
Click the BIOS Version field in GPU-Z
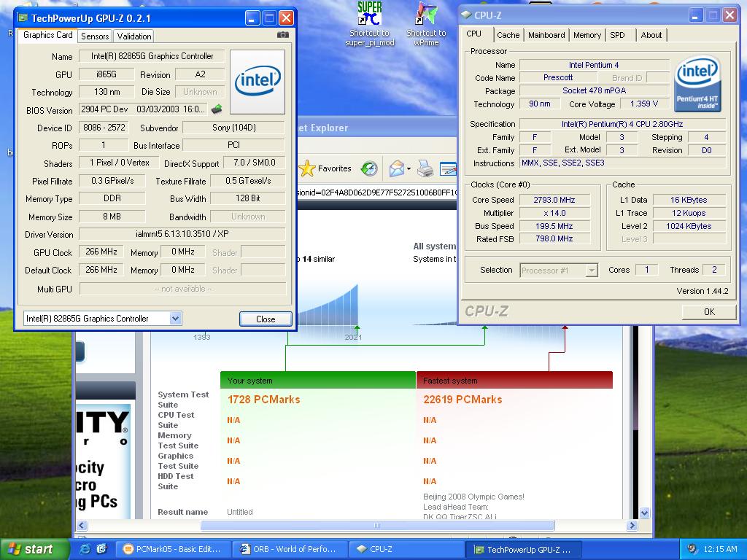point(143,109)
